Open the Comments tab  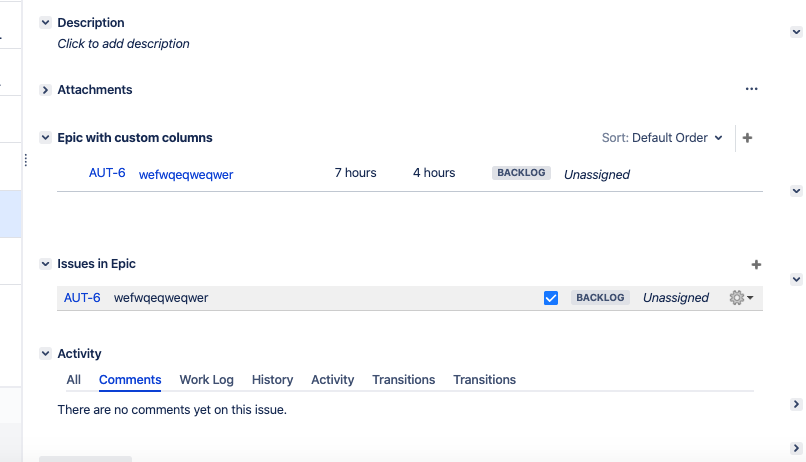tap(130, 380)
